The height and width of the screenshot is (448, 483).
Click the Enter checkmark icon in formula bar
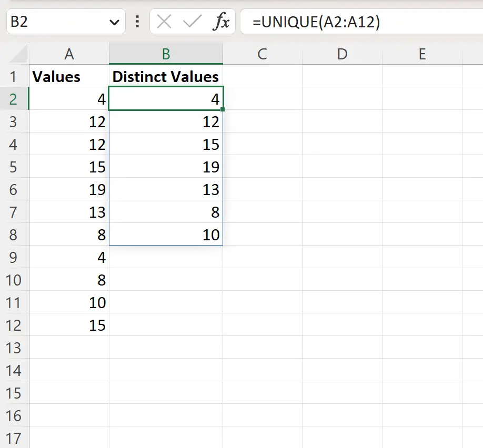click(192, 22)
